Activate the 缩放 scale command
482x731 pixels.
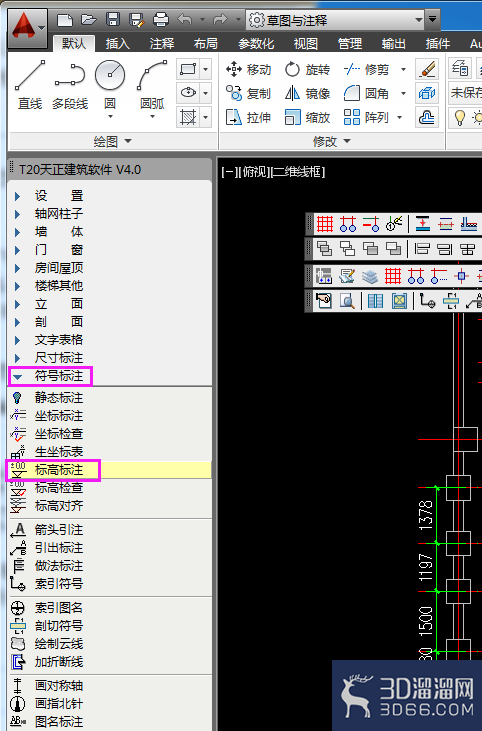(x=307, y=117)
